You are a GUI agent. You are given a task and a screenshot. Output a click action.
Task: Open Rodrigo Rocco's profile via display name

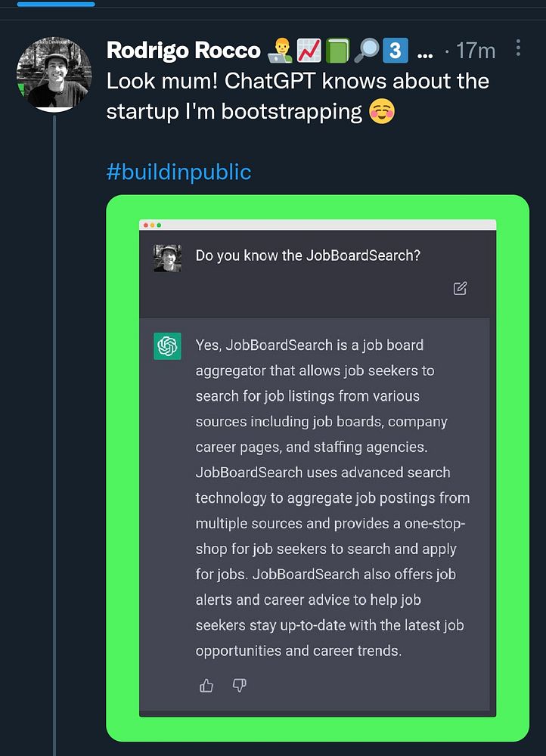coord(184,51)
